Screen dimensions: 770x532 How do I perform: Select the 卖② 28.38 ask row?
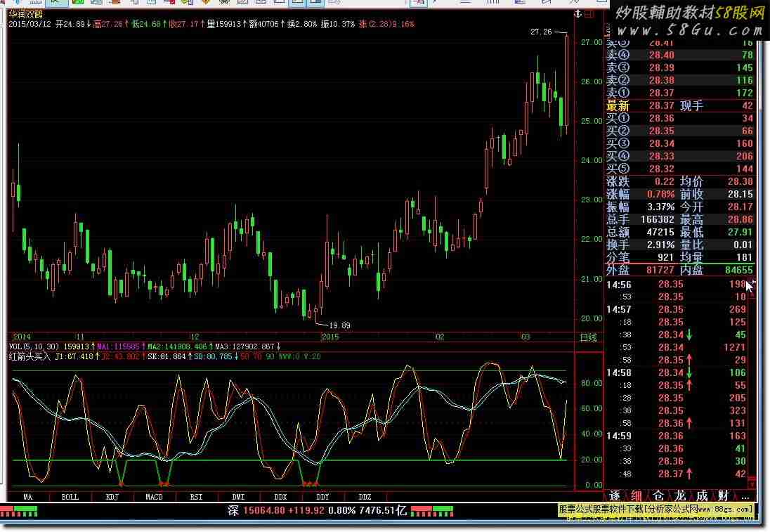pos(679,80)
